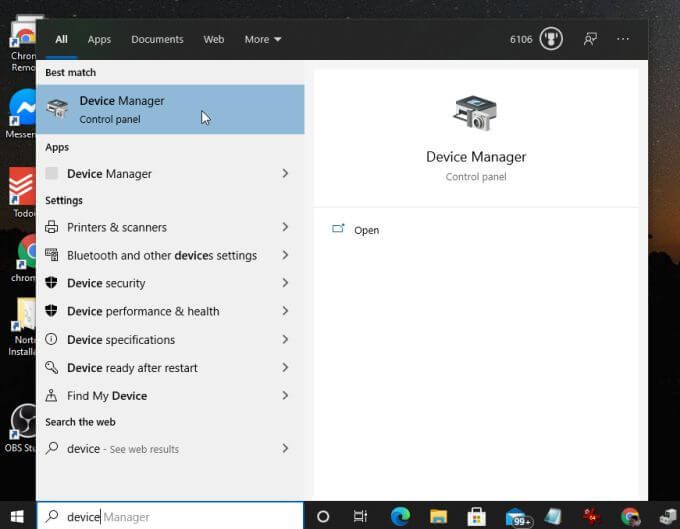680x529 pixels.
Task: Select the Device Manager best match result
Action: click(170, 109)
